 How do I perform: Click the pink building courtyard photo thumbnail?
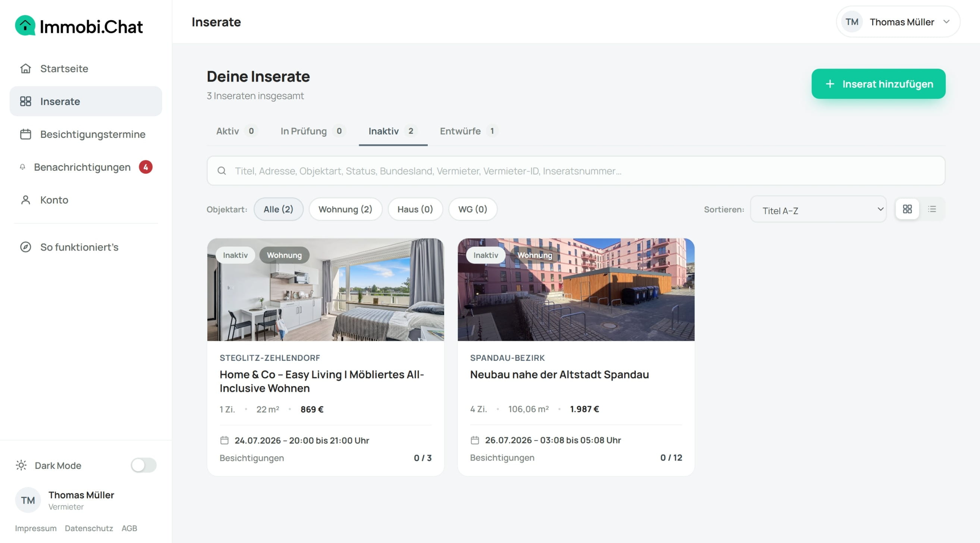(x=576, y=289)
